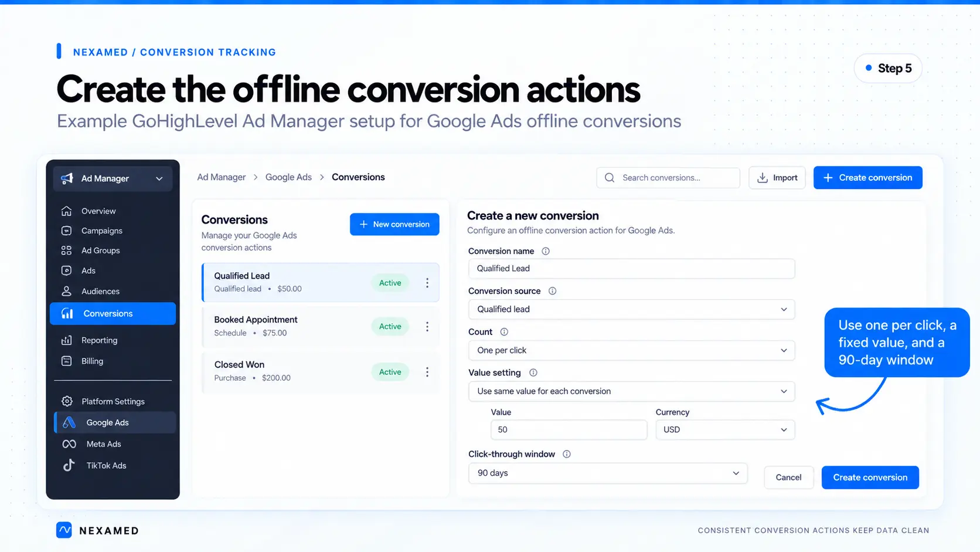Open options menu for Qualified Lead
Viewport: 980px width, 552px height.
[x=427, y=283]
